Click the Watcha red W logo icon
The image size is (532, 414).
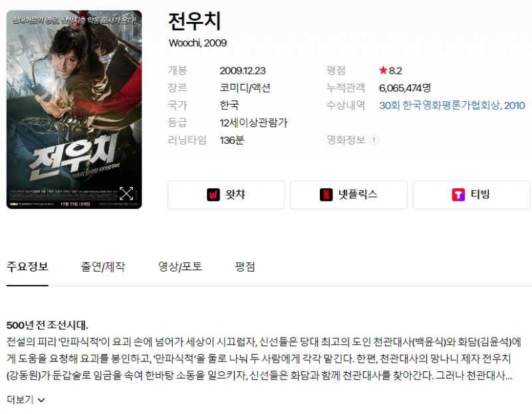[x=213, y=194]
